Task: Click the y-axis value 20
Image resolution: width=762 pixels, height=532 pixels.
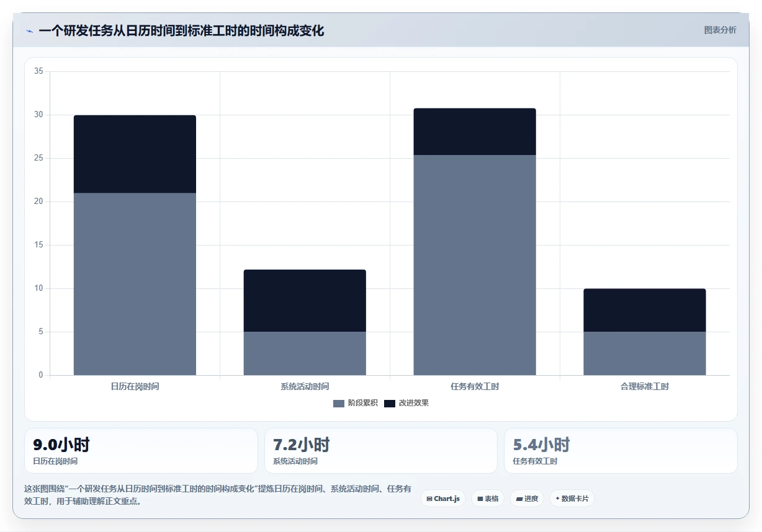Action: tap(38, 202)
